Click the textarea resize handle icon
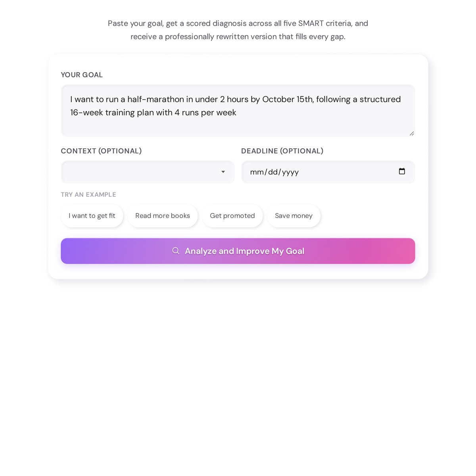Screen dimensions: 476x476 coord(411,134)
